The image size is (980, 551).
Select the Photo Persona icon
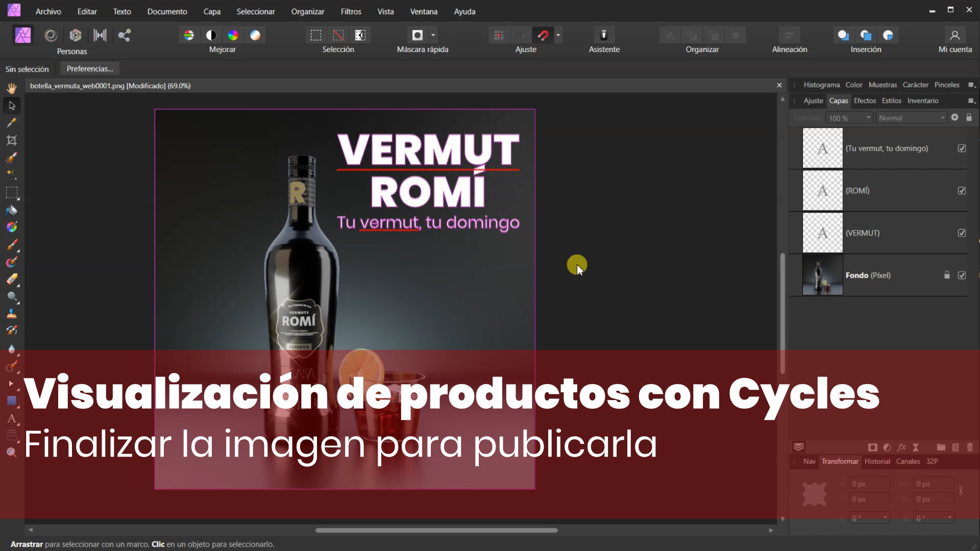(x=23, y=35)
